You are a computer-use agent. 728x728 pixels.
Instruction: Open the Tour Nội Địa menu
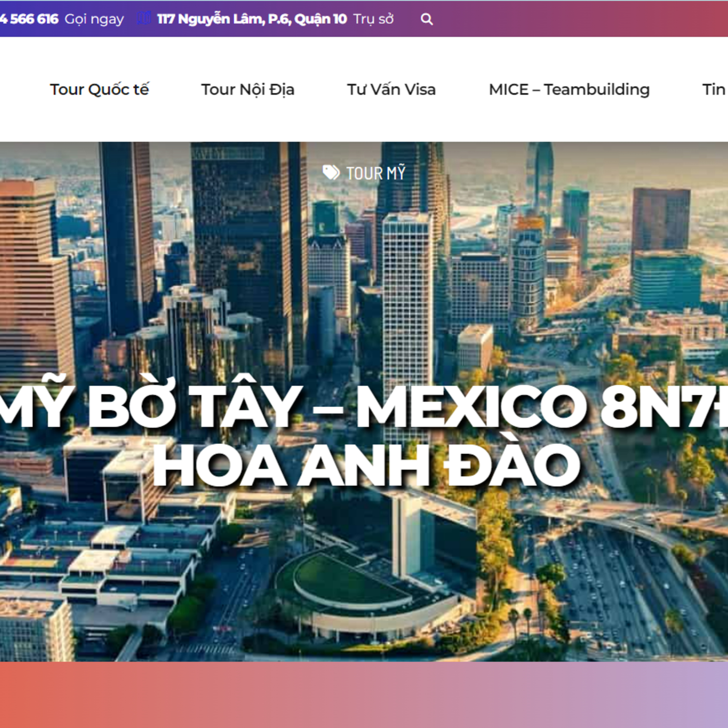(248, 90)
